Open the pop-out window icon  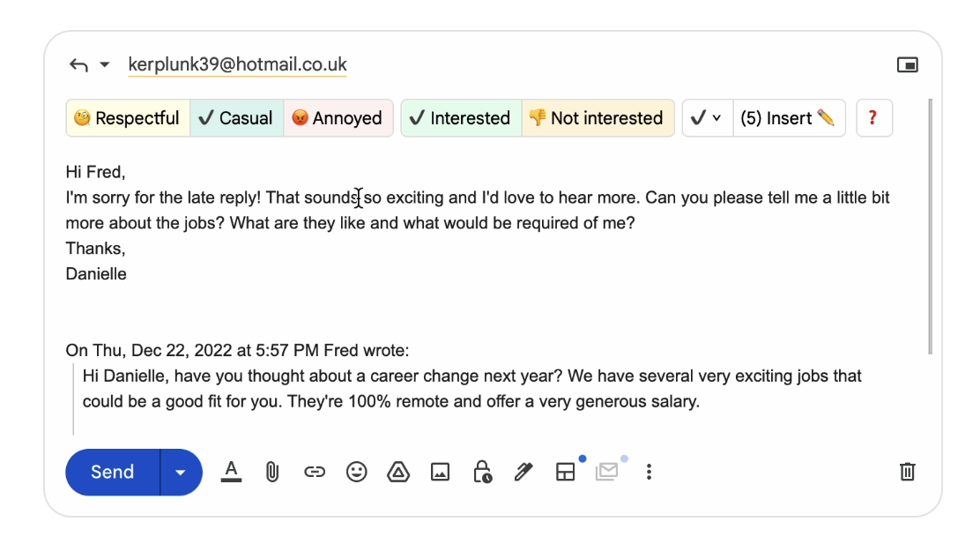pyautogui.click(x=907, y=64)
